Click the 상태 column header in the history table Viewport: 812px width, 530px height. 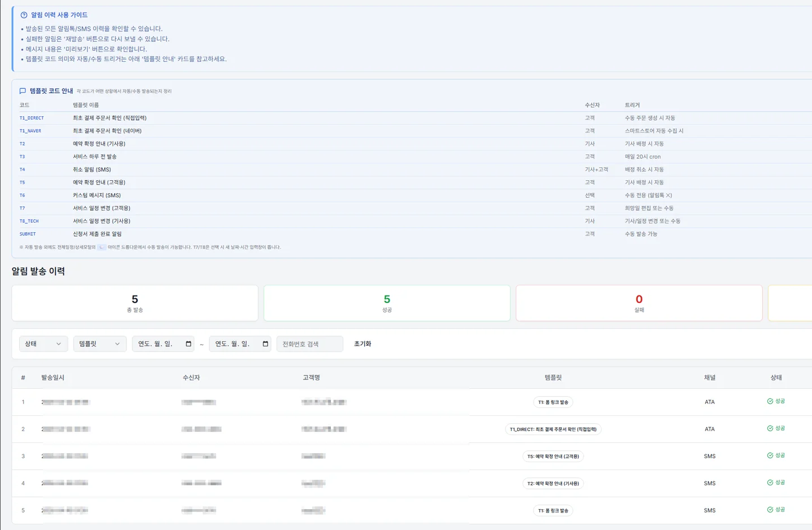click(x=776, y=377)
